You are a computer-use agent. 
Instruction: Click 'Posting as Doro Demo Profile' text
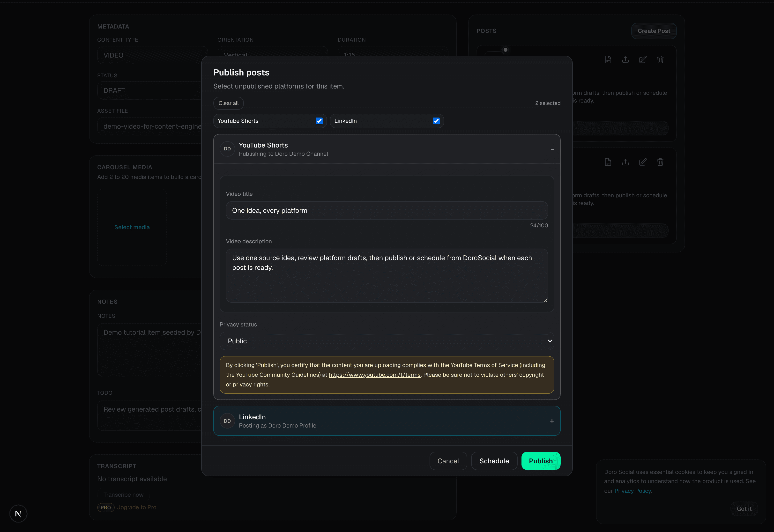[x=277, y=426]
